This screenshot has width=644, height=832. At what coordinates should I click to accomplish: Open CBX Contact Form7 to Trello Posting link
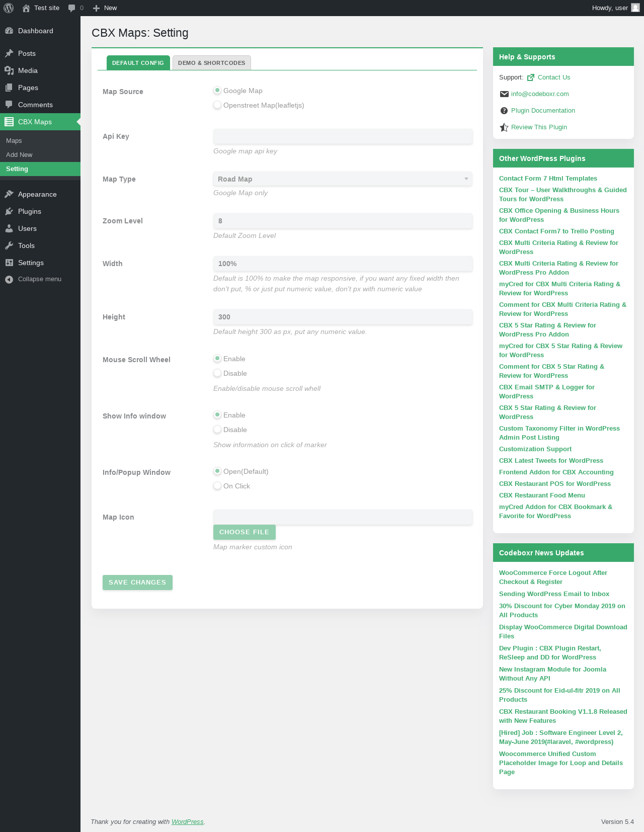pos(556,231)
